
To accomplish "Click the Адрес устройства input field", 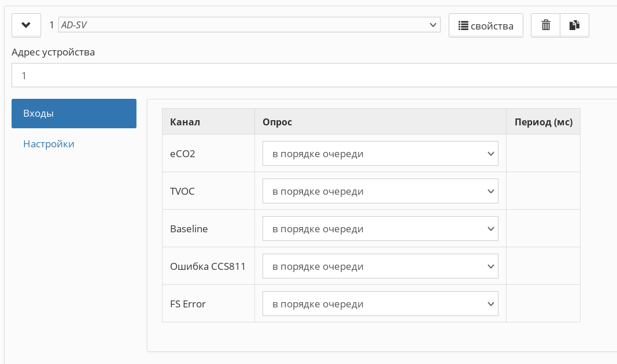I will 315,75.
